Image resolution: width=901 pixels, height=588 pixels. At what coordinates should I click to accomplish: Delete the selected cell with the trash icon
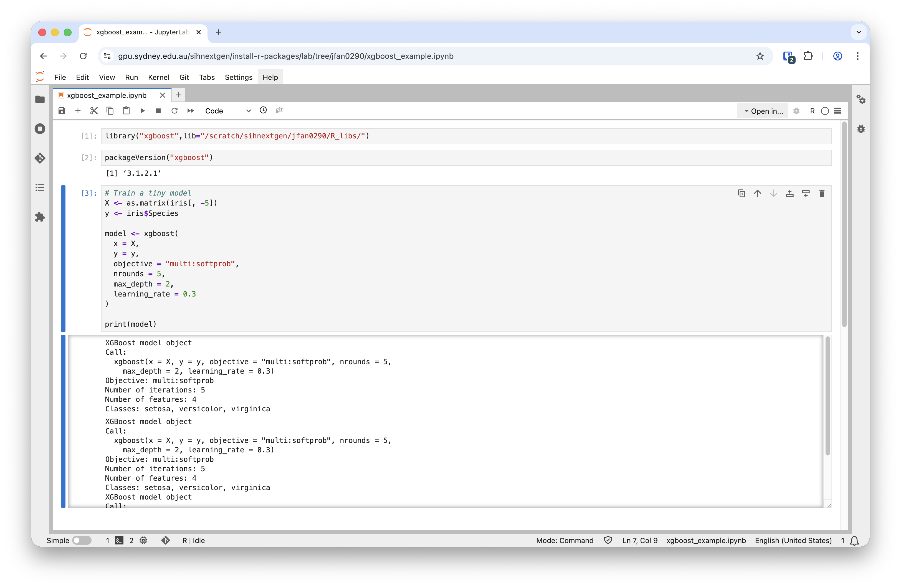(x=821, y=194)
